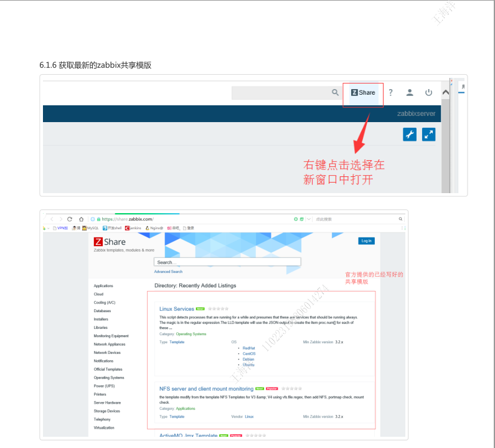The width and height of the screenshot is (495, 448).
Task: Click the Ubuntu OS link
Action: coord(248,365)
